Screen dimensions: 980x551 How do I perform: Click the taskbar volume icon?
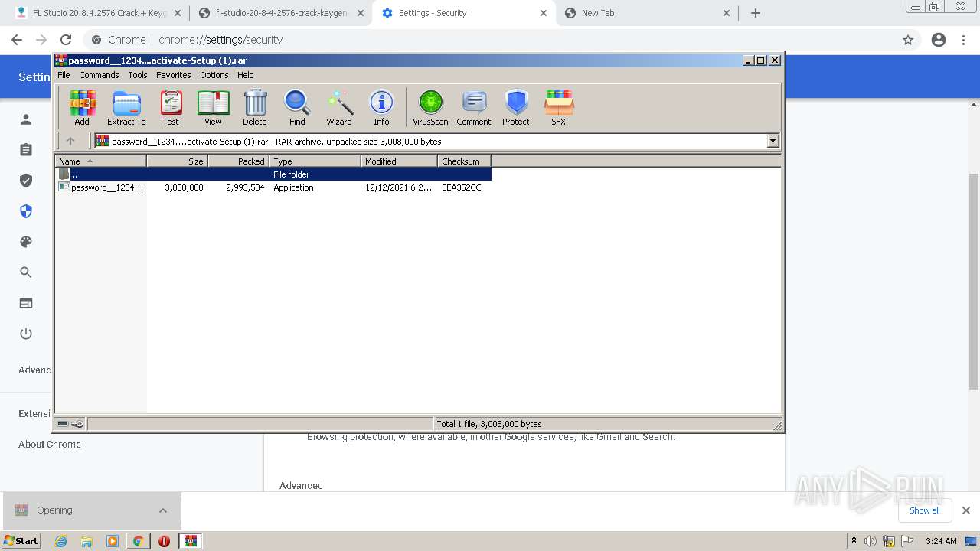[871, 541]
